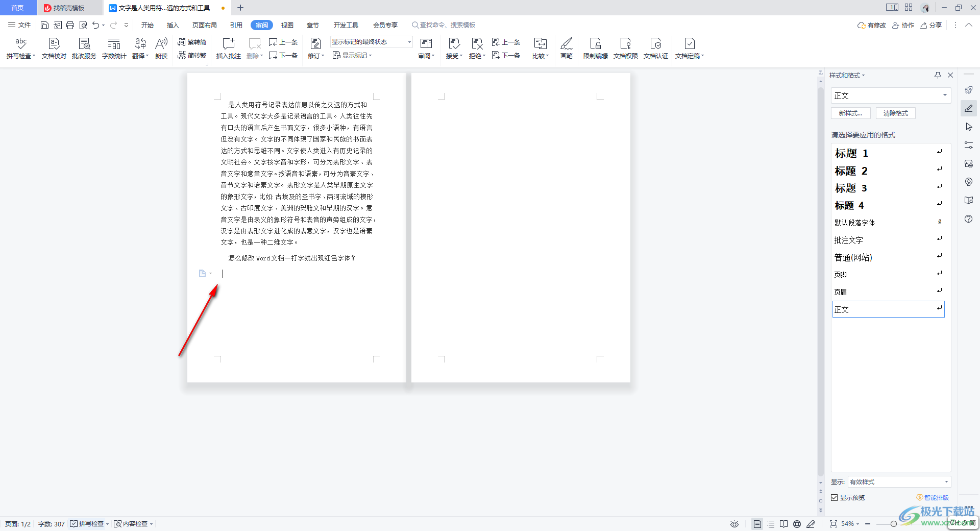The width and height of the screenshot is (980, 531).
Task: Switch to the 开发工具 Developer tab
Action: pyautogui.click(x=346, y=25)
